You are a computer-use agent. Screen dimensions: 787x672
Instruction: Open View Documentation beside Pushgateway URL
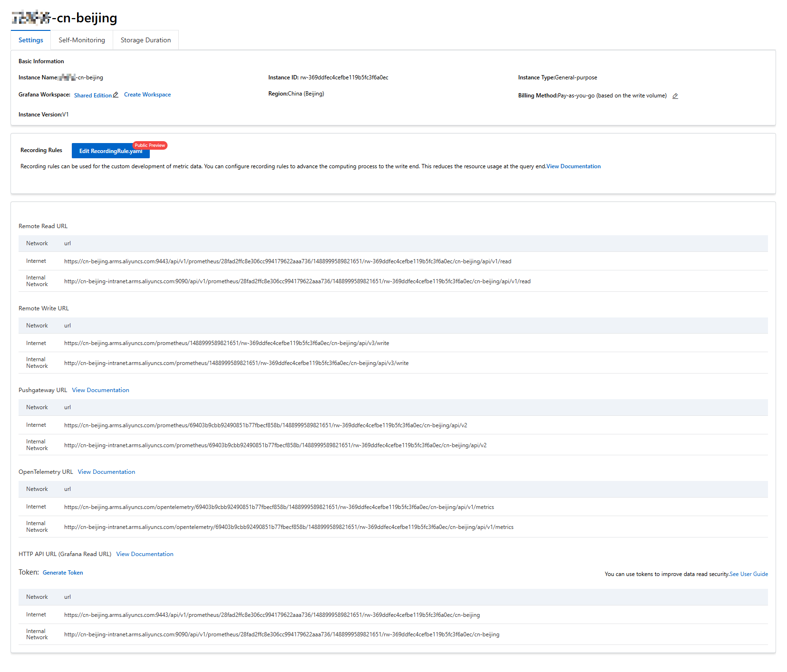click(101, 390)
